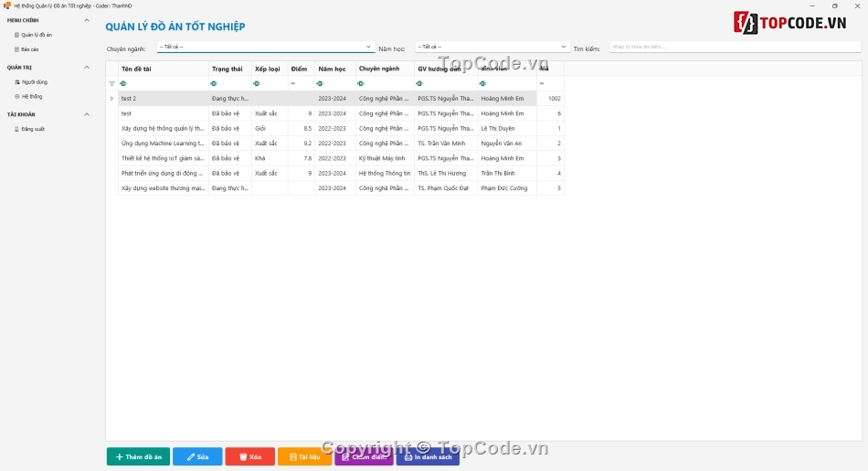Click the funnel icon in the filter row
Viewport: 868px width, 471px height.
click(x=111, y=83)
